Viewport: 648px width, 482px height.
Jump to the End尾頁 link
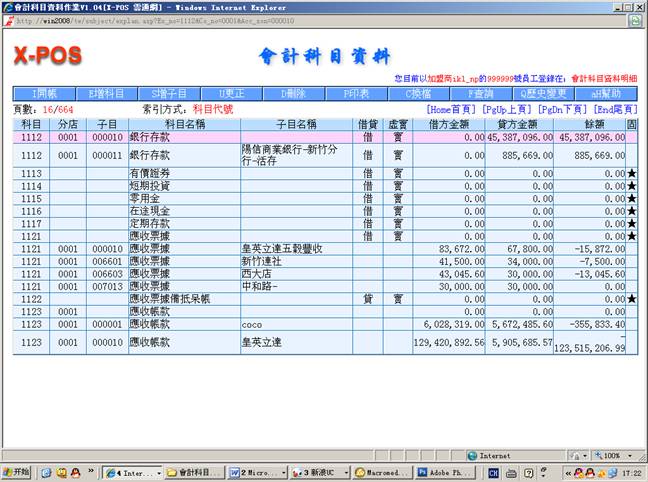click(x=615, y=108)
